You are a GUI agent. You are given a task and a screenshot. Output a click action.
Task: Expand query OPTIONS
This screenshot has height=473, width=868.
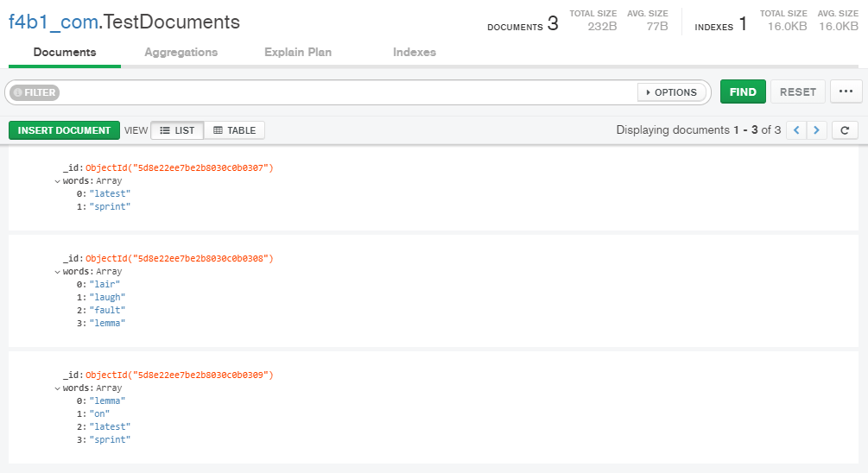click(671, 92)
